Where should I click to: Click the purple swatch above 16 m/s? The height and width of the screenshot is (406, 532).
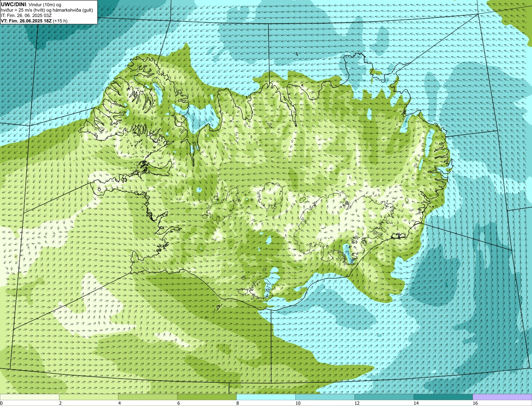[x=502, y=397]
